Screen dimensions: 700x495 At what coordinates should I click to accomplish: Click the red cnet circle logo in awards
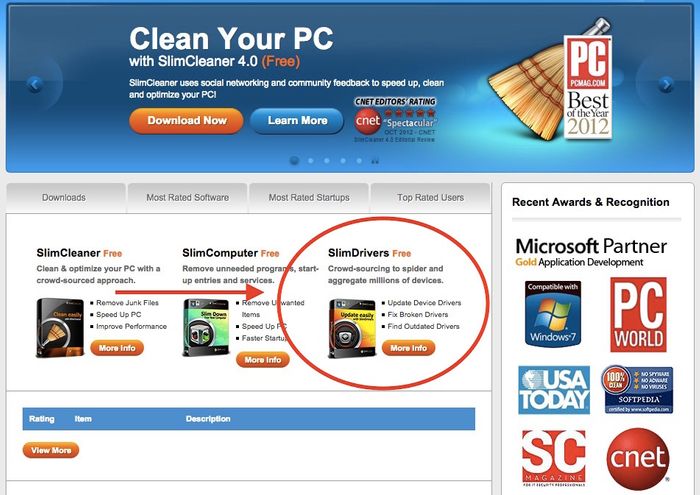click(x=638, y=458)
